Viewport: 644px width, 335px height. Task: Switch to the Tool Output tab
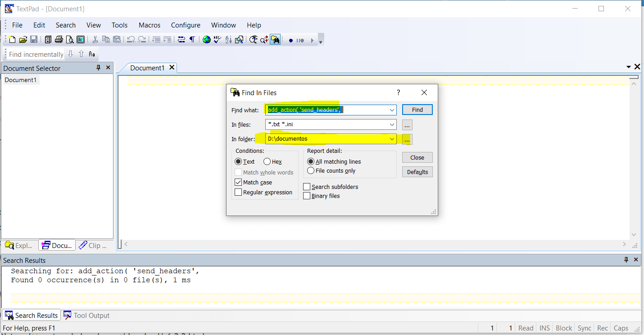click(x=86, y=315)
